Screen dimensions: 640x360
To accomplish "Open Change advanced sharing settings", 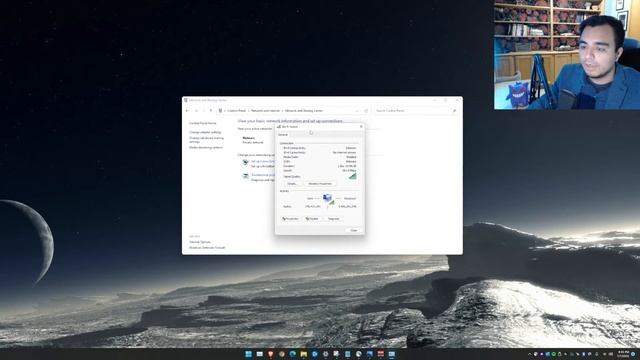I will point(206,140).
